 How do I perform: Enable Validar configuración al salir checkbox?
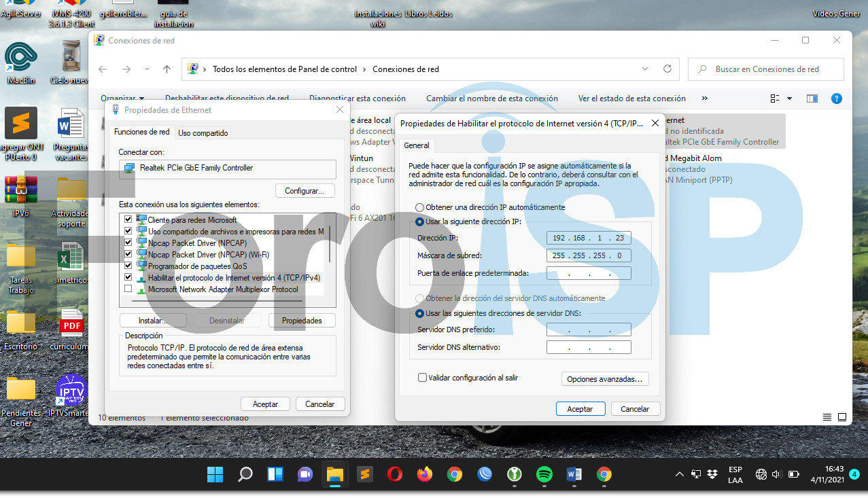coord(422,378)
